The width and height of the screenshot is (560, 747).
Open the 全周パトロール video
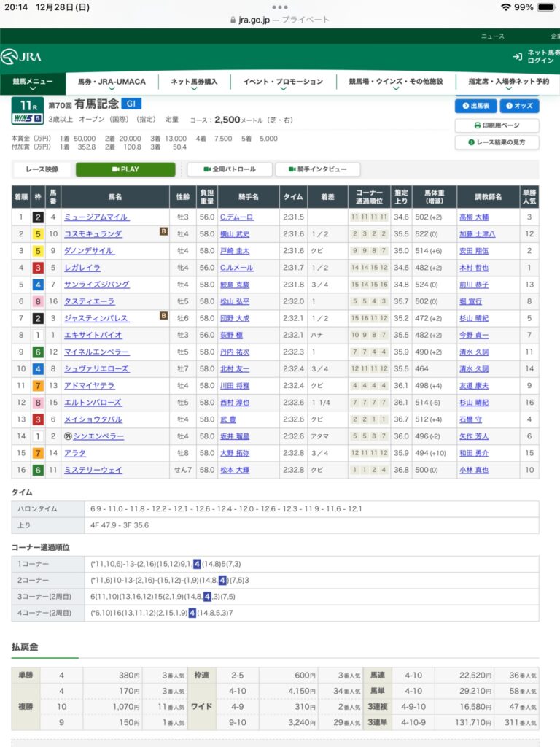click(230, 169)
